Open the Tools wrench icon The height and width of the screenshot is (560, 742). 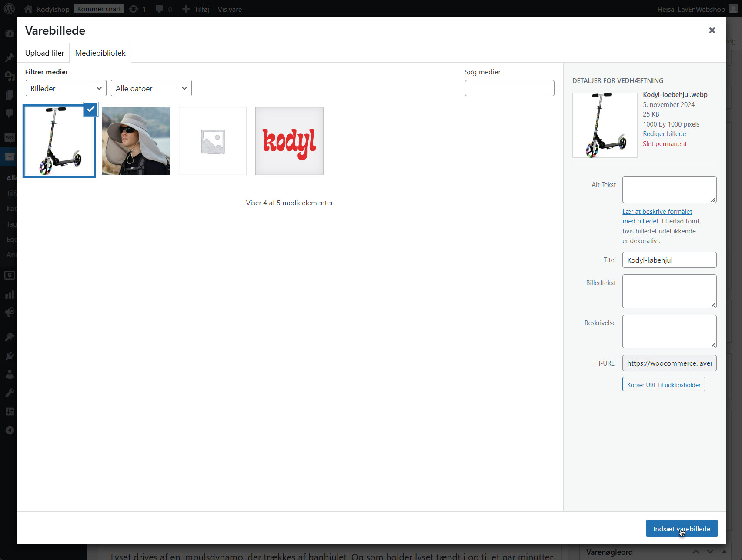(x=9, y=393)
